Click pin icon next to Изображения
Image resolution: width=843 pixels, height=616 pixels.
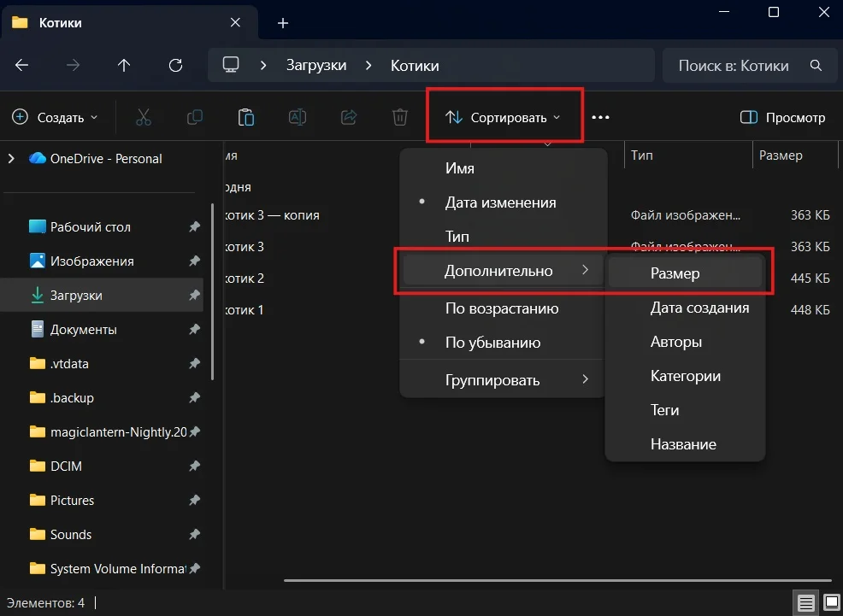click(194, 261)
